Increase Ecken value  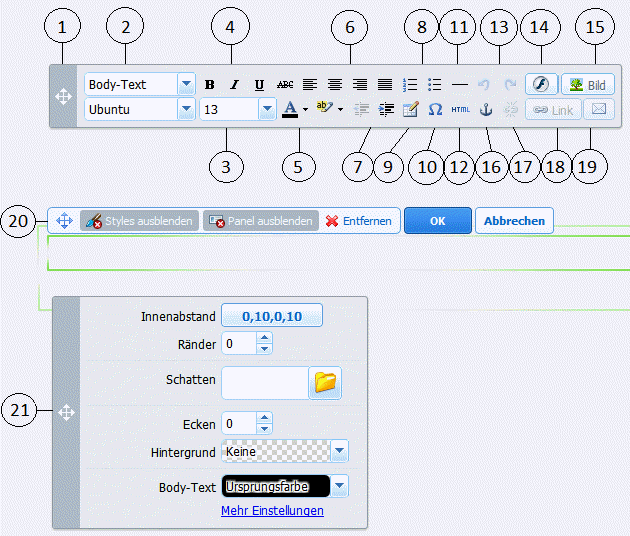click(264, 417)
